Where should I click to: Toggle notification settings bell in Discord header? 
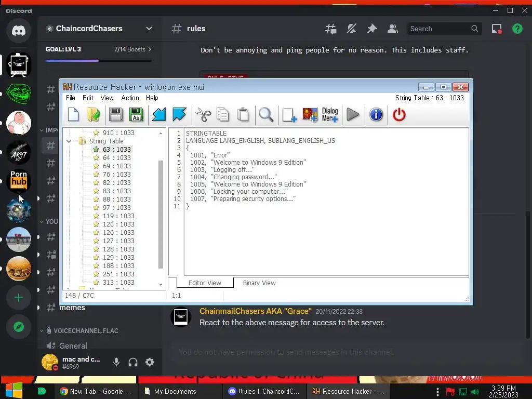[x=351, y=29]
